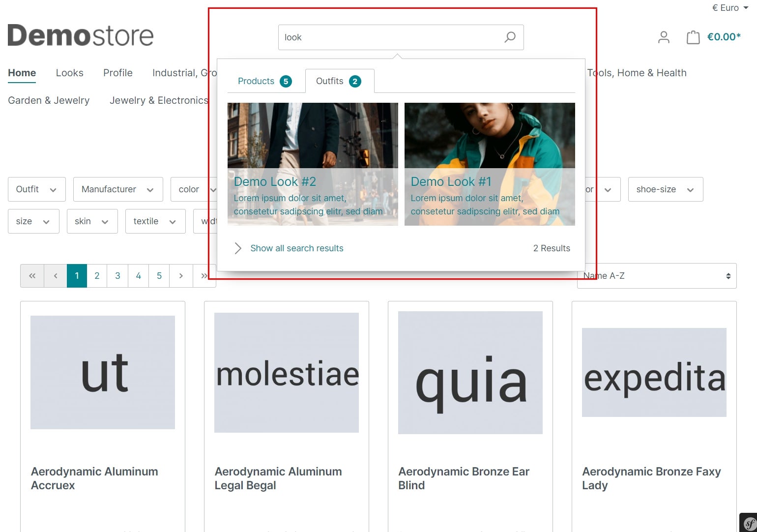This screenshot has height=532, width=757.
Task: Open Garden & Jewelry category
Action: tap(49, 100)
